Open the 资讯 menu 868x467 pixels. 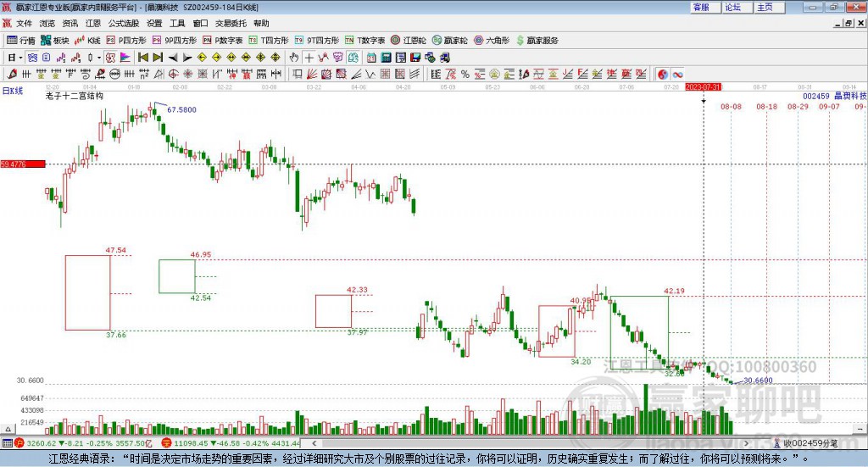[x=70, y=23]
